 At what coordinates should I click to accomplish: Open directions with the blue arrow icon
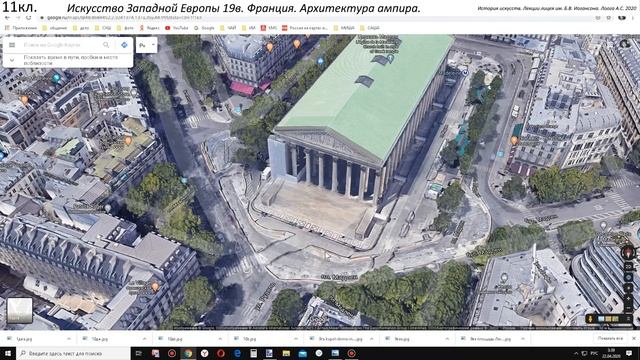pyautogui.click(x=124, y=45)
